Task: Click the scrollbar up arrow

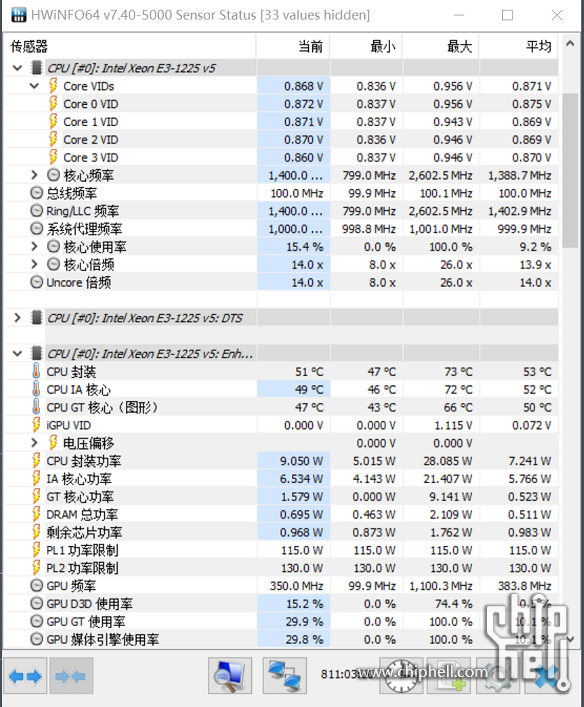Action: 570,44
